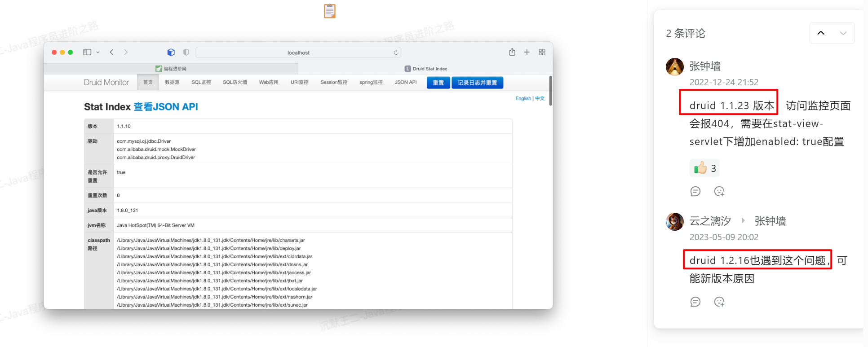Select the charsets.jar classpath line

[211, 240]
